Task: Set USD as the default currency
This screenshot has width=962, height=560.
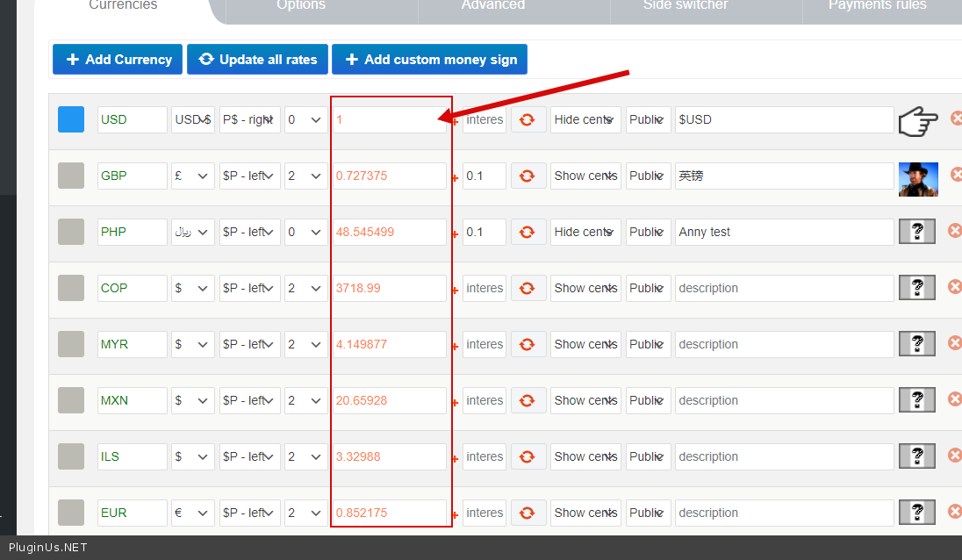Action: pos(71,119)
